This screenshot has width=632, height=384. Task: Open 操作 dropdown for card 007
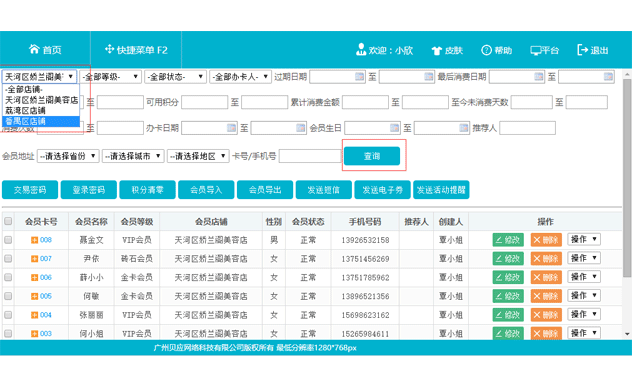point(584,258)
